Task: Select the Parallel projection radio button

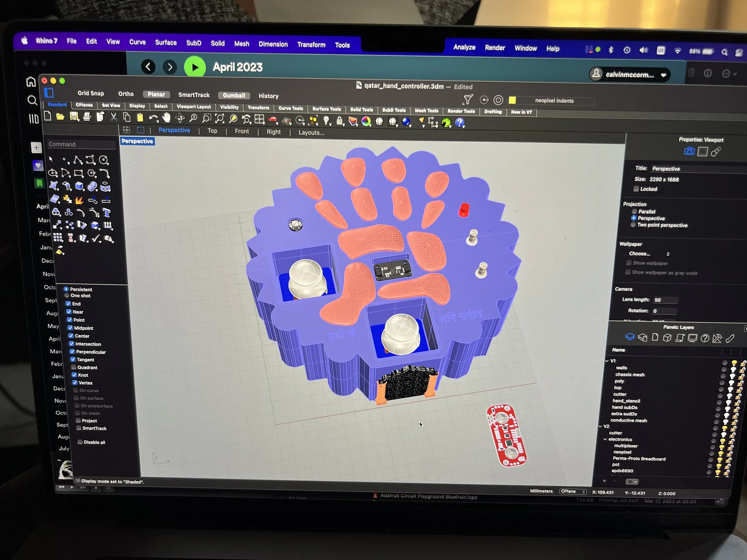Action: (634, 212)
